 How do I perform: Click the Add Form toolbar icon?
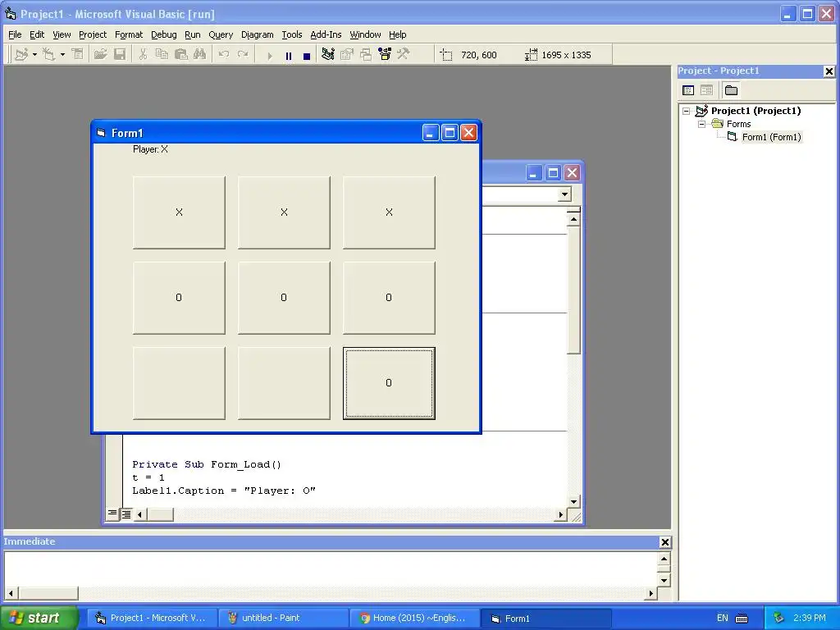(48, 55)
